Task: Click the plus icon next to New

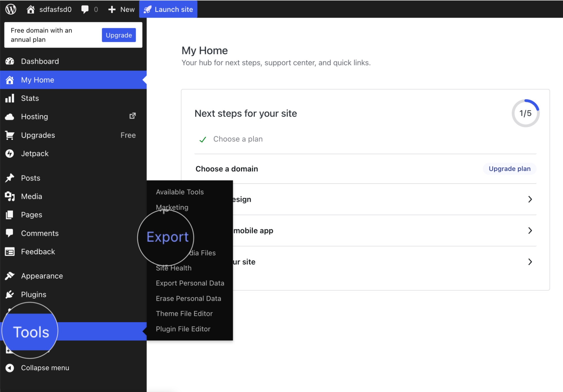Action: [112, 9]
